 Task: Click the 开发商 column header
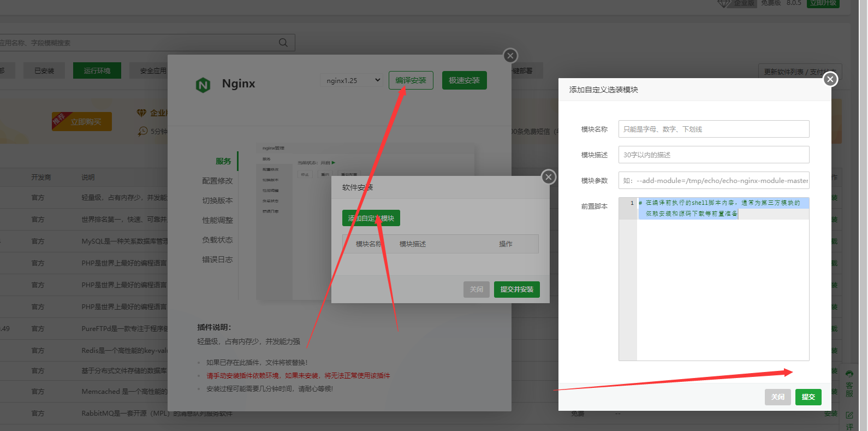coord(41,177)
